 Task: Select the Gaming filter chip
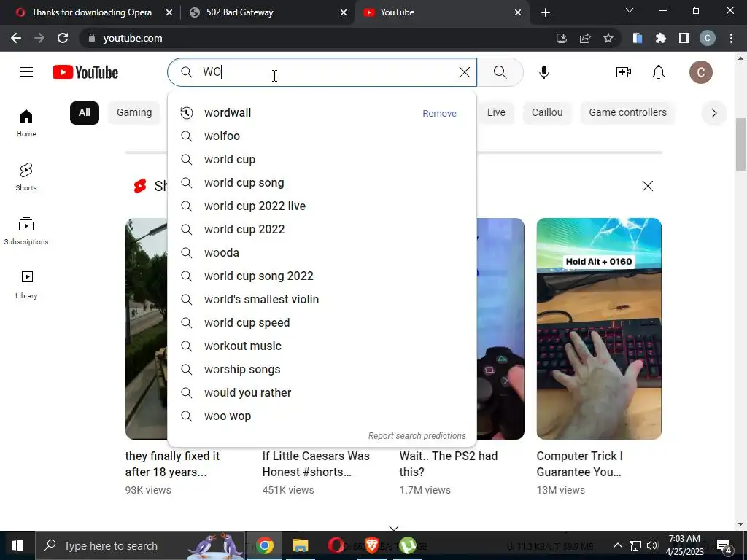point(134,113)
